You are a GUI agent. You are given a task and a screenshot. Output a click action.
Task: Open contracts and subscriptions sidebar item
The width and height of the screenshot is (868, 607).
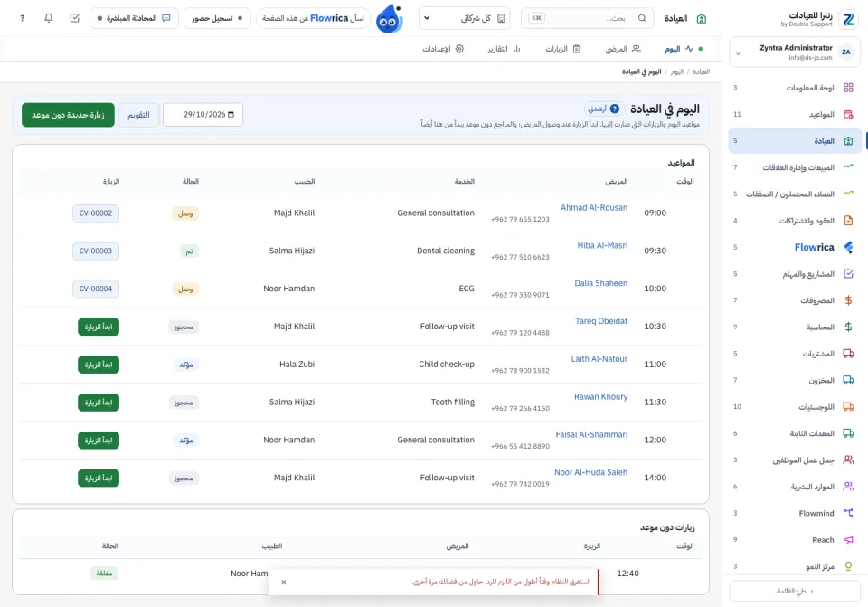pyautogui.click(x=795, y=221)
